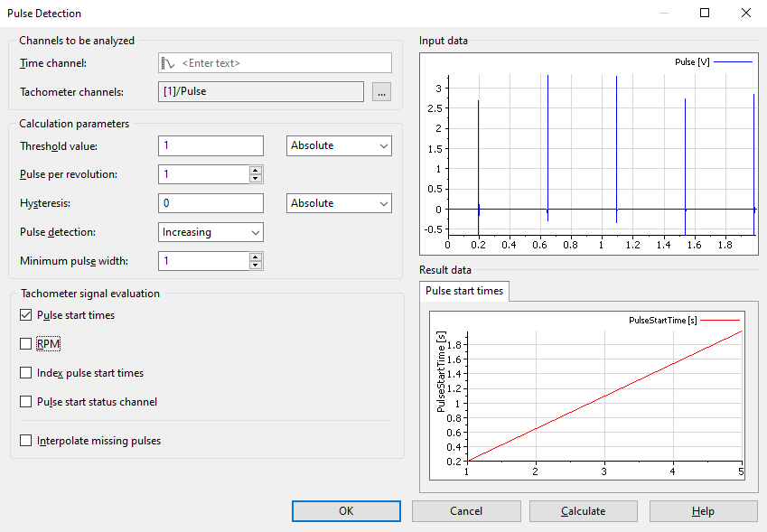
Task: Increase Minimum pulse width with up arrow
Action: coord(256,257)
